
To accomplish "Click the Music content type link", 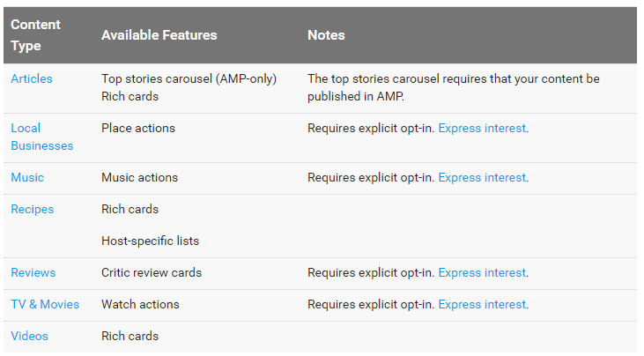I will click(27, 177).
